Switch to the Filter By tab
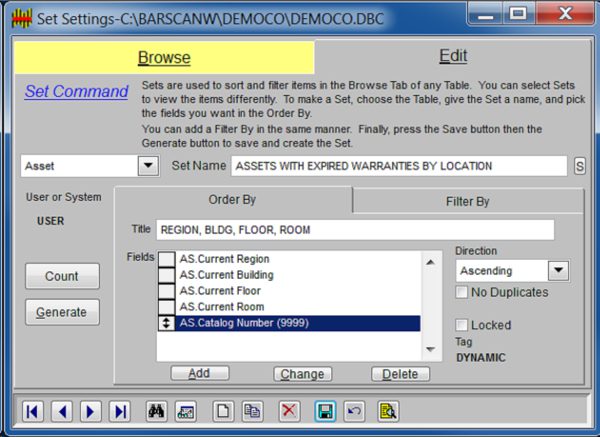Screen dimensions: 600x437 tap(467, 201)
